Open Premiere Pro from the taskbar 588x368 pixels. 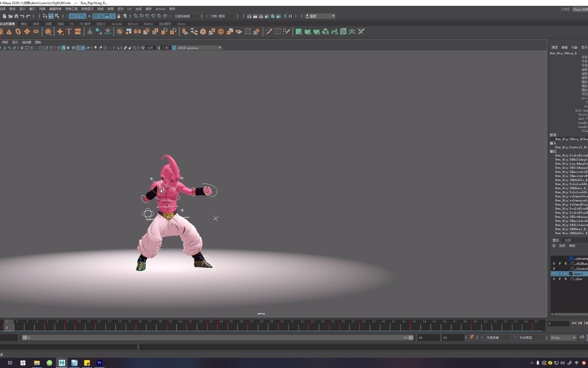point(99,363)
